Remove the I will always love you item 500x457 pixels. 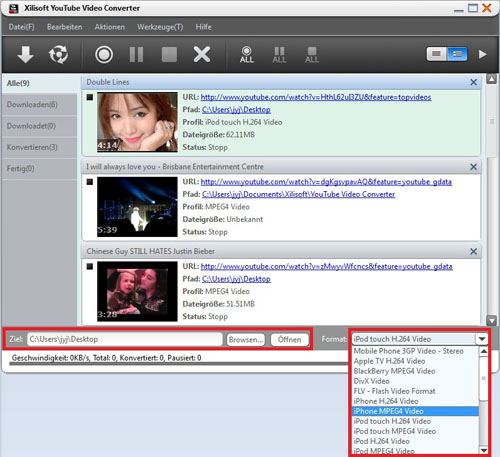pyautogui.click(x=473, y=167)
